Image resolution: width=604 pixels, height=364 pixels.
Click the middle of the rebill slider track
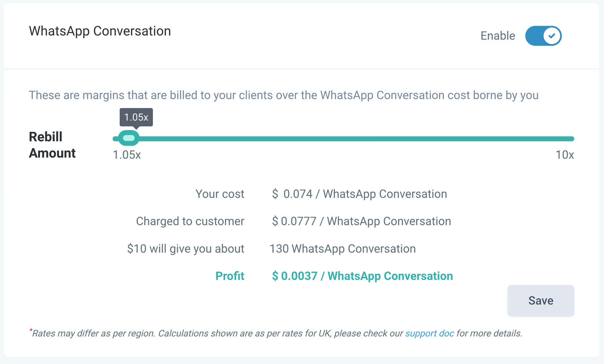pyautogui.click(x=344, y=139)
